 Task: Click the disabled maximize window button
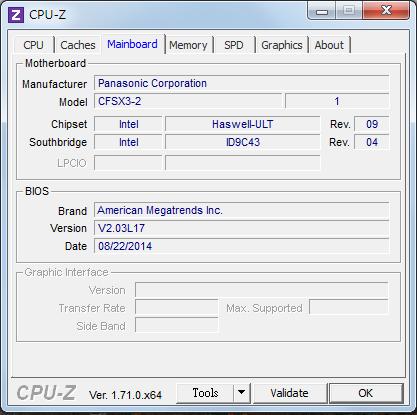pos(349,11)
